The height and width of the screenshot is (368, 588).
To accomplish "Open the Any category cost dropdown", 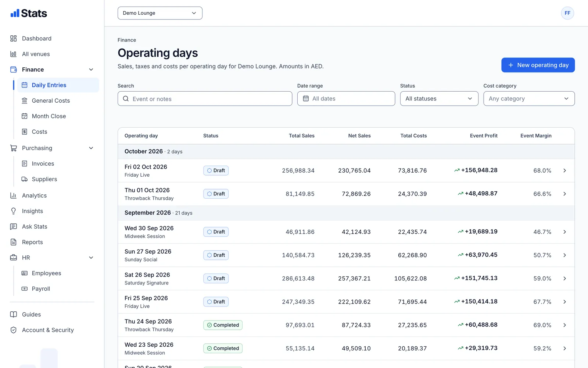I will click(529, 99).
